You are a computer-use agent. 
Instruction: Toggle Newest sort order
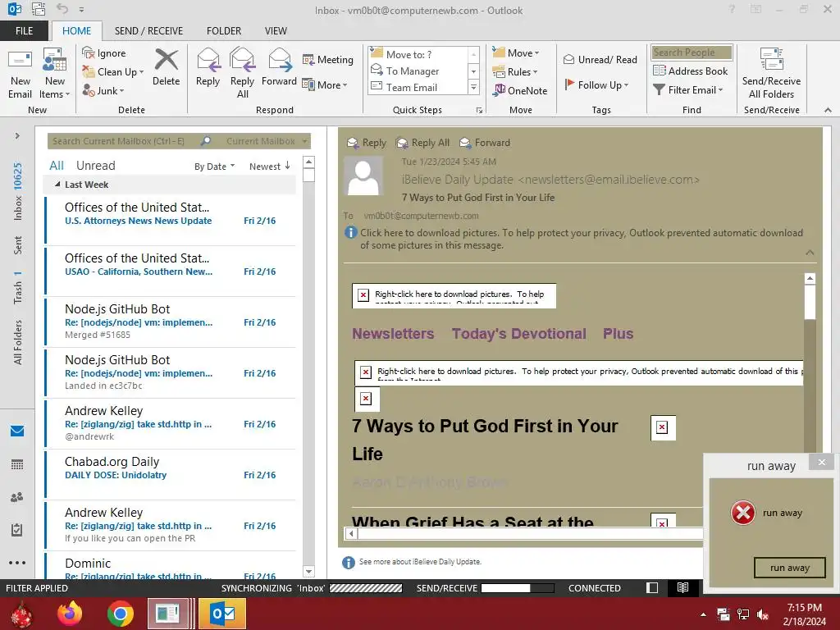(269, 167)
